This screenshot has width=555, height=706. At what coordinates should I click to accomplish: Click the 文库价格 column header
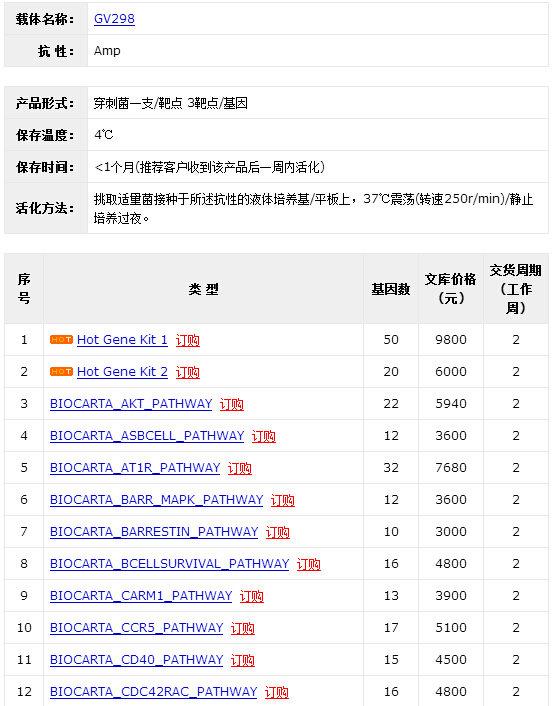[x=451, y=289]
